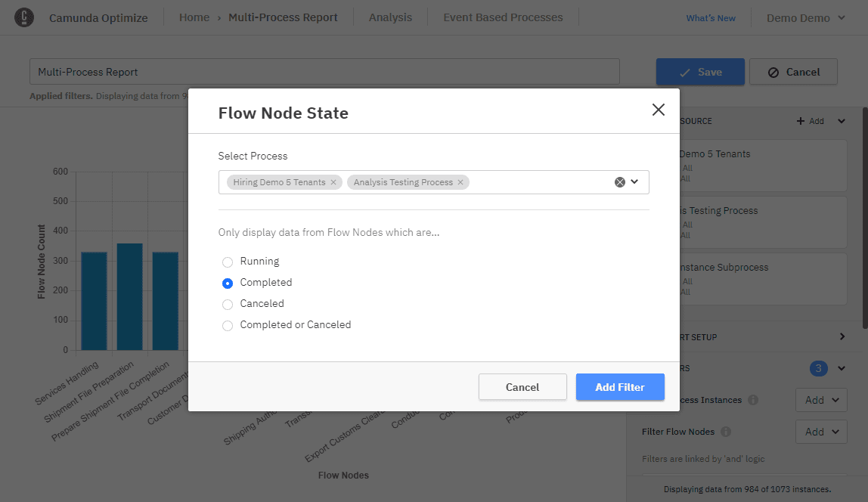Click the Camunda Optimize title
This screenshot has height=502, width=868.
coord(98,17)
